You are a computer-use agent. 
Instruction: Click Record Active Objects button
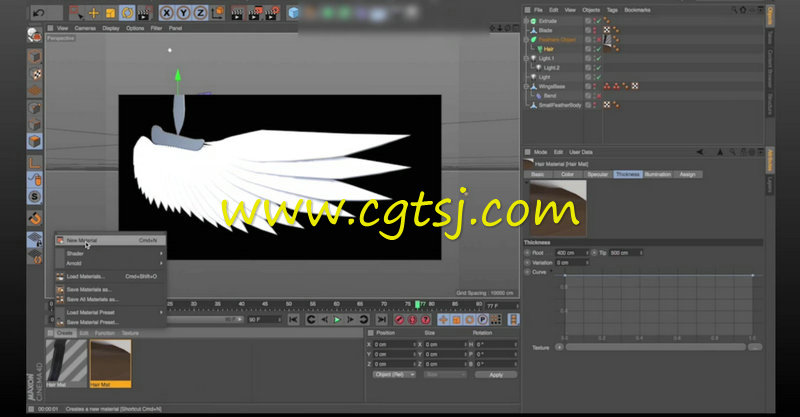pos(399,320)
